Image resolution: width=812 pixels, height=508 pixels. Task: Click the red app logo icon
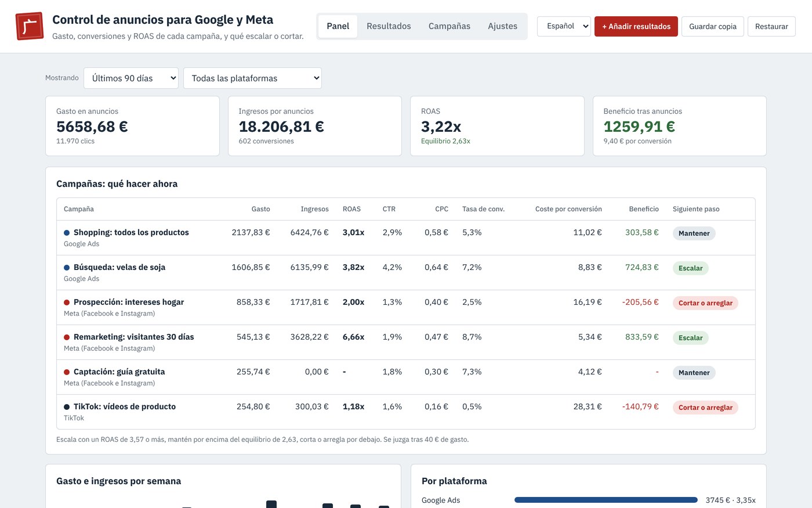pos(30,26)
